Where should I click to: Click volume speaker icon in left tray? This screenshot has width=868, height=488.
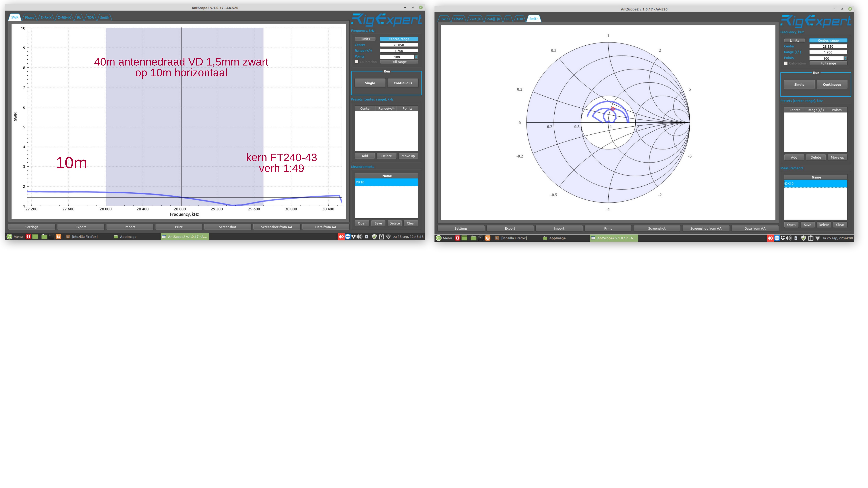(x=359, y=236)
